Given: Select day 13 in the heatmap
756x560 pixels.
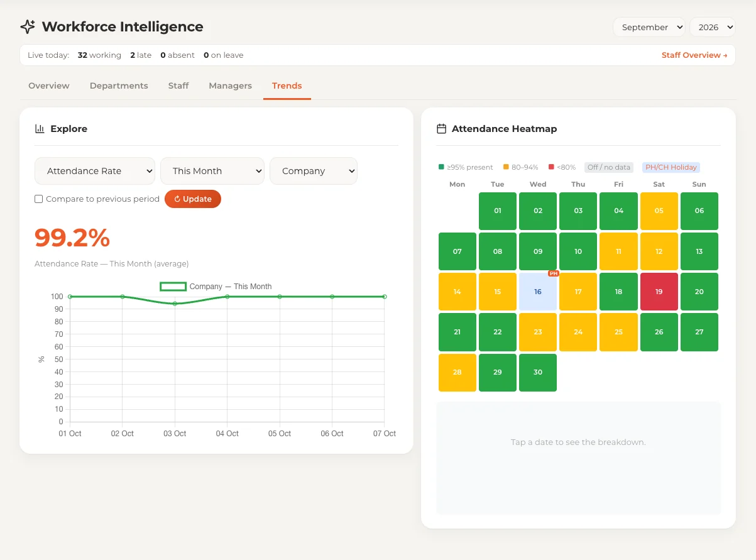Looking at the screenshot, I should click(699, 251).
